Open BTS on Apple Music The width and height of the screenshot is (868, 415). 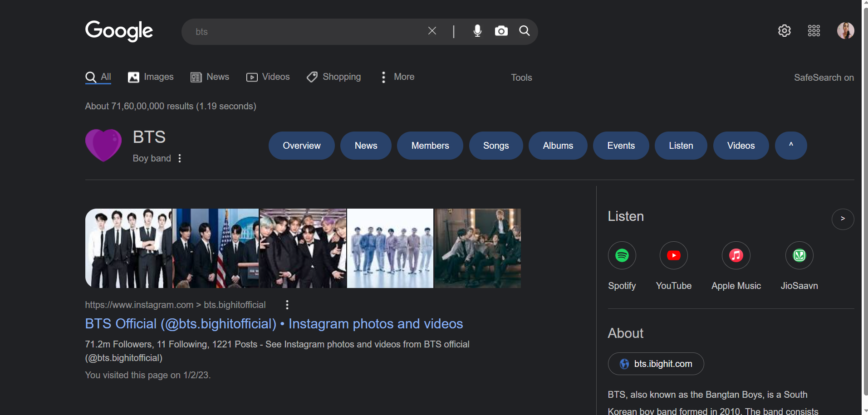[x=736, y=255]
